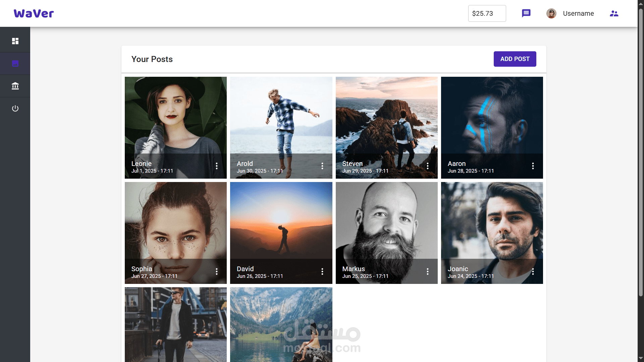Image resolution: width=644 pixels, height=362 pixels.
Task: Click the user avatar picture
Action: point(551,13)
